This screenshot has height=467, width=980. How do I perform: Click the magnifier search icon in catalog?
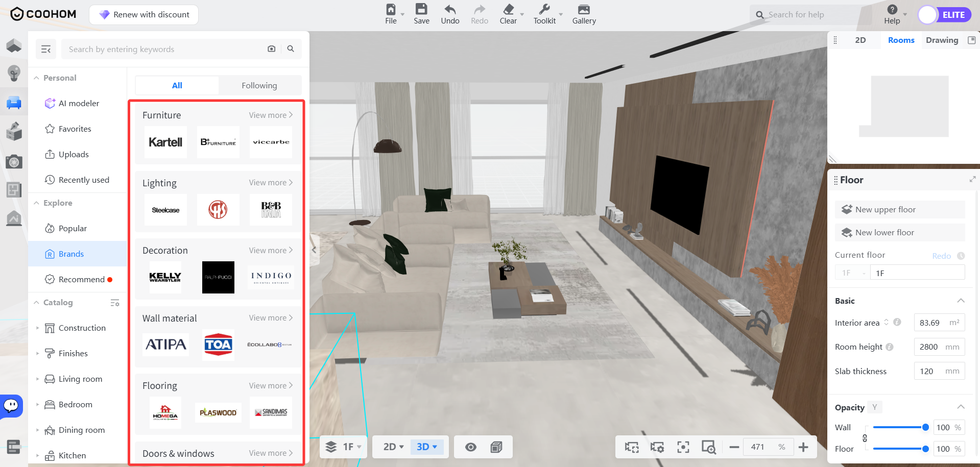click(291, 49)
